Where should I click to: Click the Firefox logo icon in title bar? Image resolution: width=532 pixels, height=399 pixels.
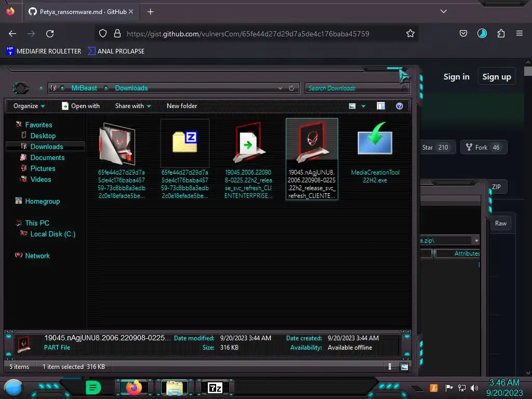[x=10, y=11]
